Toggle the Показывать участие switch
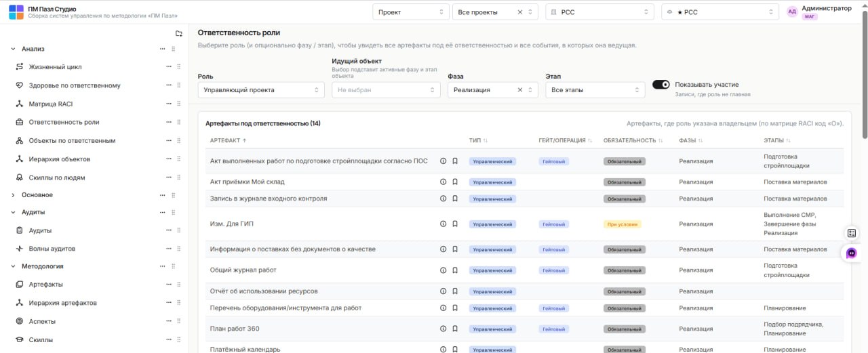This screenshot has width=868, height=353. 661,85
